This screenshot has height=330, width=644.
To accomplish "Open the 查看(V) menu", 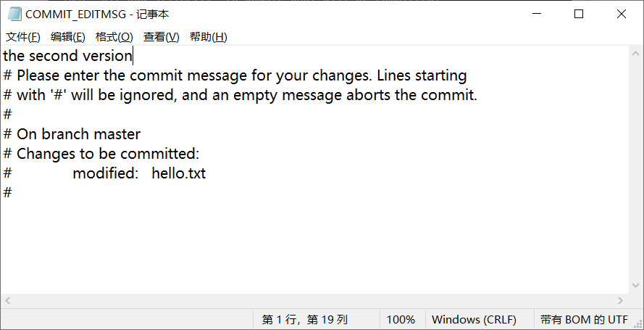I will (x=162, y=37).
